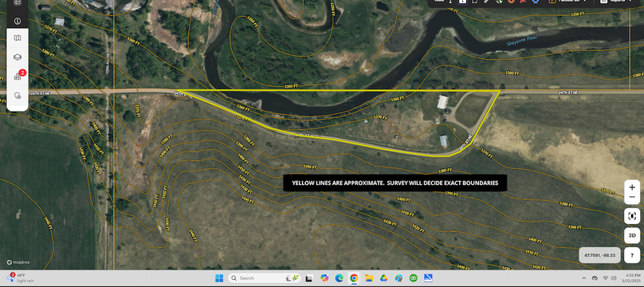The height and width of the screenshot is (287, 644).
Task: Zoom in with the plus button
Action: [632, 187]
